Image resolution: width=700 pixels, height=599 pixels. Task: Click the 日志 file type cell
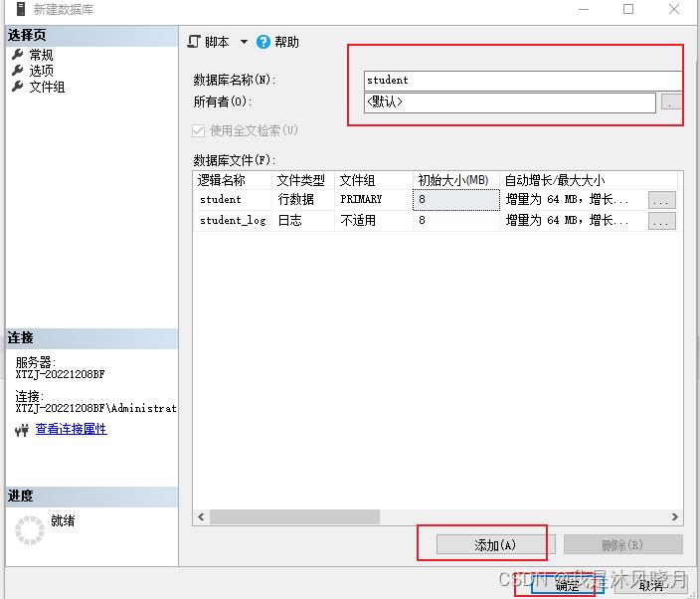pyautogui.click(x=303, y=221)
